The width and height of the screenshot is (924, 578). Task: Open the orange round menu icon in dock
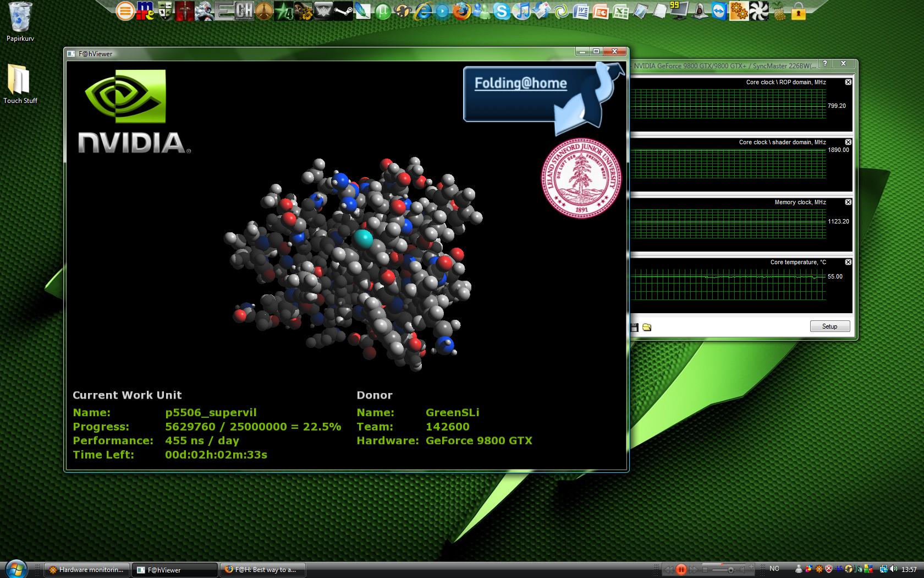125,11
